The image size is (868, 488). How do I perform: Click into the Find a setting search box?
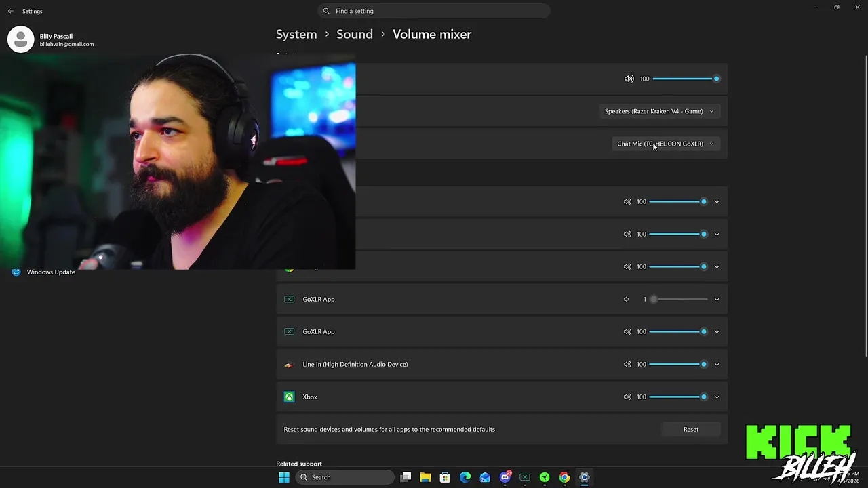coord(434,11)
